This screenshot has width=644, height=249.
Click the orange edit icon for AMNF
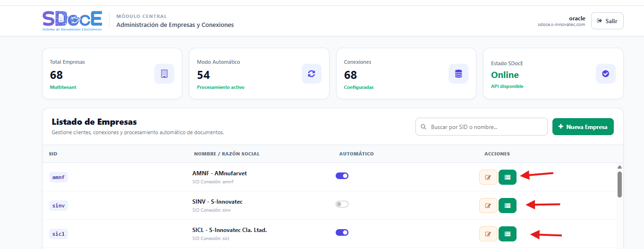pos(488,177)
